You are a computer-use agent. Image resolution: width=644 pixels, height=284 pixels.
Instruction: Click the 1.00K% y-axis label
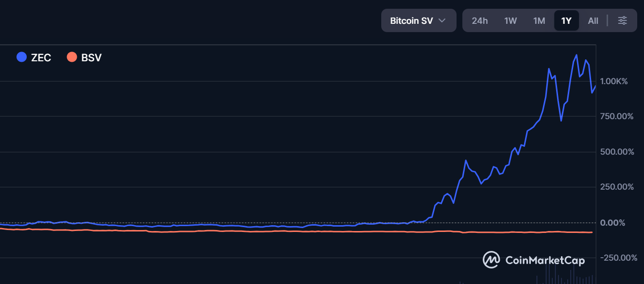tap(614, 81)
